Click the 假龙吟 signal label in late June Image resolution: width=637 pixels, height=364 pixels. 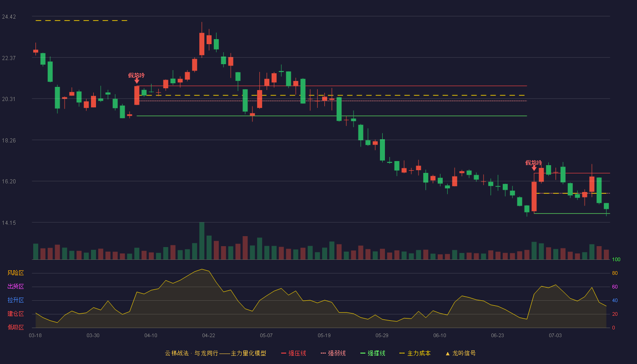pos(534,163)
